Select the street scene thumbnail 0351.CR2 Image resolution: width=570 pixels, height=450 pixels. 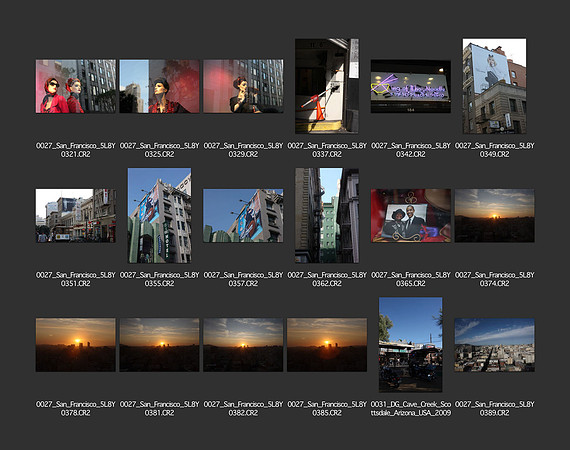pos(76,216)
